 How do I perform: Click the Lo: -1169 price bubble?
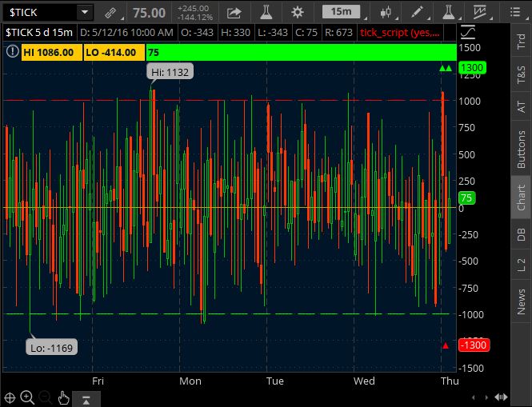[51, 348]
